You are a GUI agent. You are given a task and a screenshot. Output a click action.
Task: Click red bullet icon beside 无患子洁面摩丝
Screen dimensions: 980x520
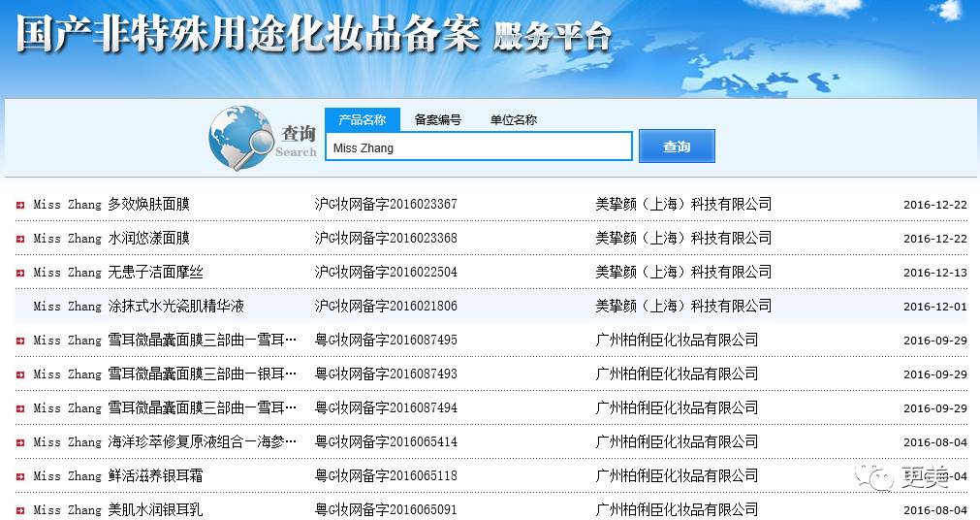click(x=20, y=273)
